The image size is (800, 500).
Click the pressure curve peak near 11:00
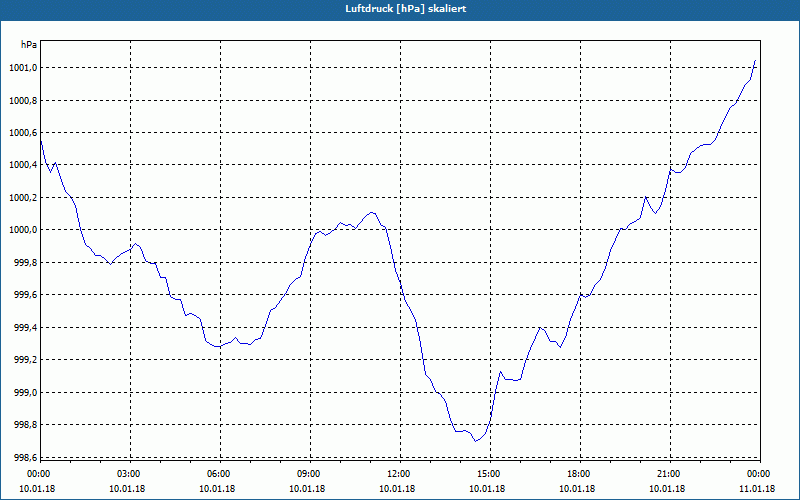tap(371, 212)
